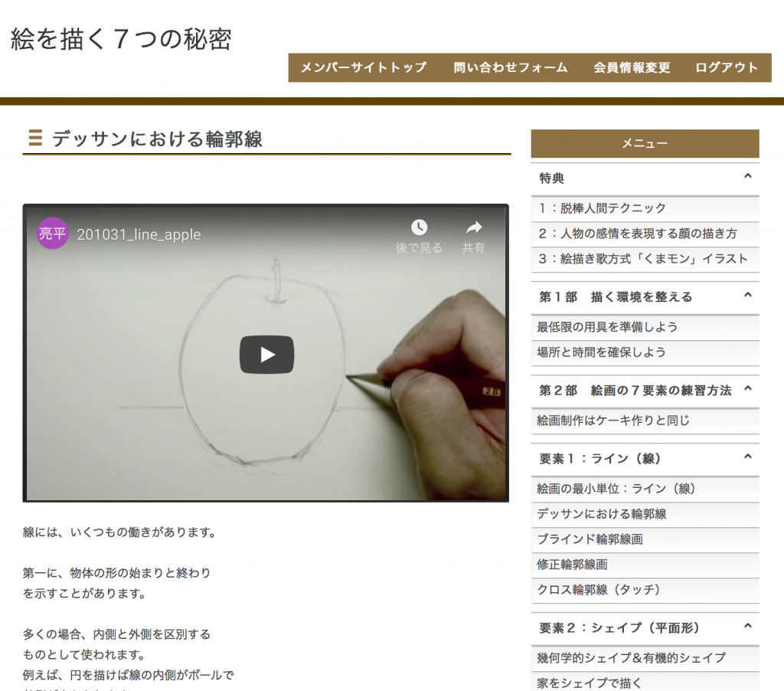Collapse 要素１：ライン（線） section chevron
The height and width of the screenshot is (691, 784).
(748, 457)
